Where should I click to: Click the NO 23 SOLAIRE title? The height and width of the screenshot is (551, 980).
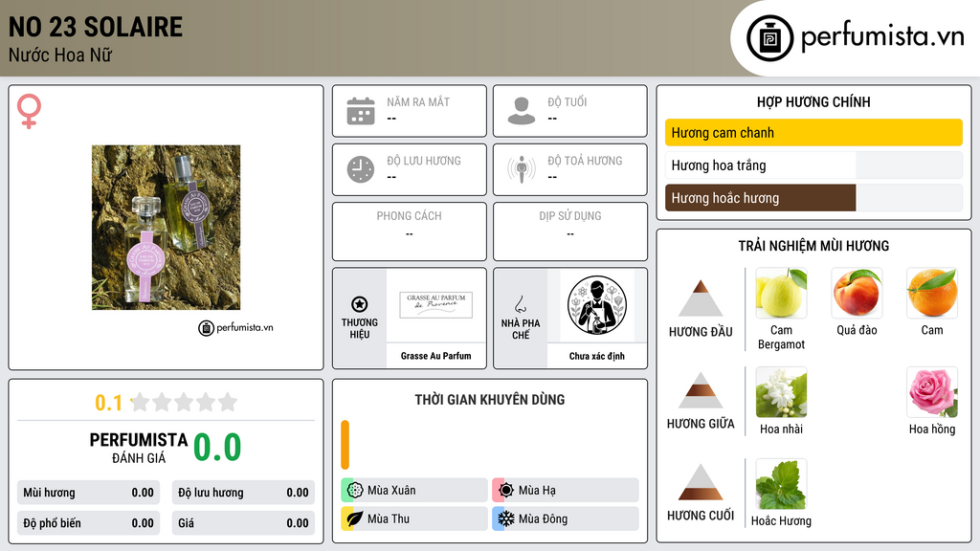point(96,27)
